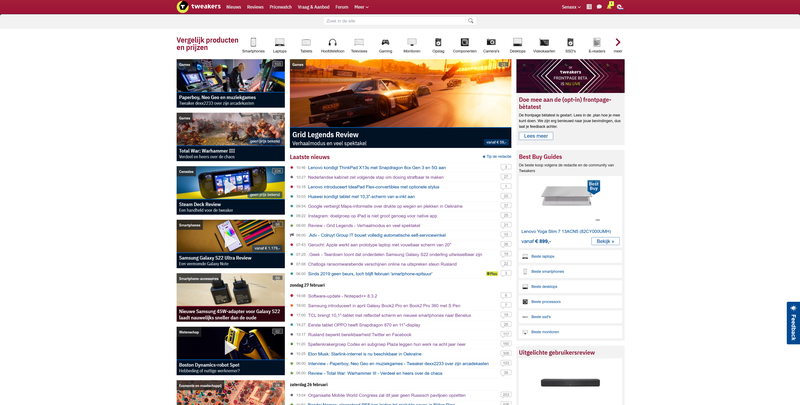Open the Vraag & Aanbod menu item
Screen dimensions: 800x405
pyautogui.click(x=314, y=7)
